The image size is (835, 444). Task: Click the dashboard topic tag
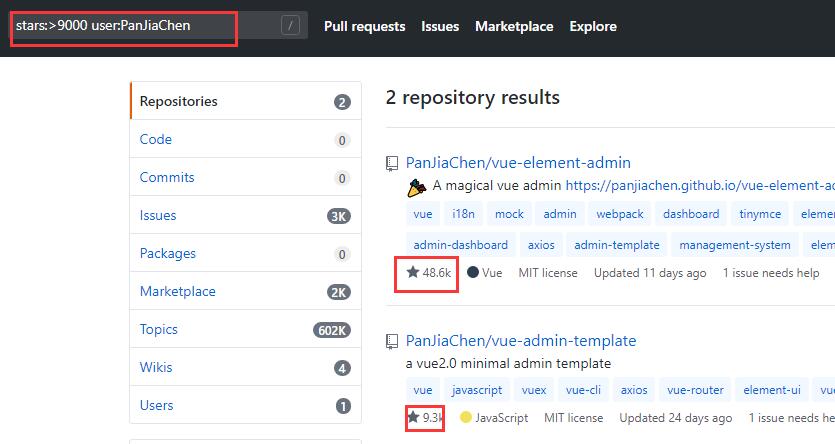(x=691, y=213)
